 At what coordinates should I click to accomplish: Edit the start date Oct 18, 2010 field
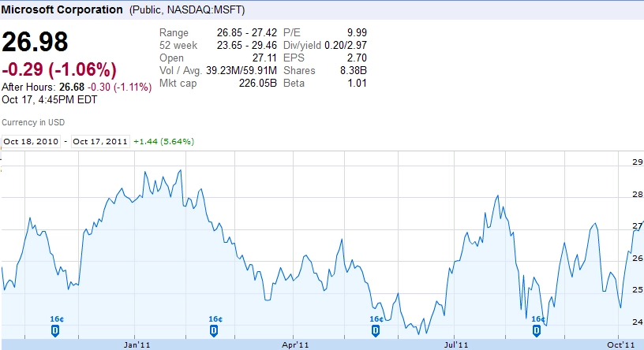tap(31, 142)
